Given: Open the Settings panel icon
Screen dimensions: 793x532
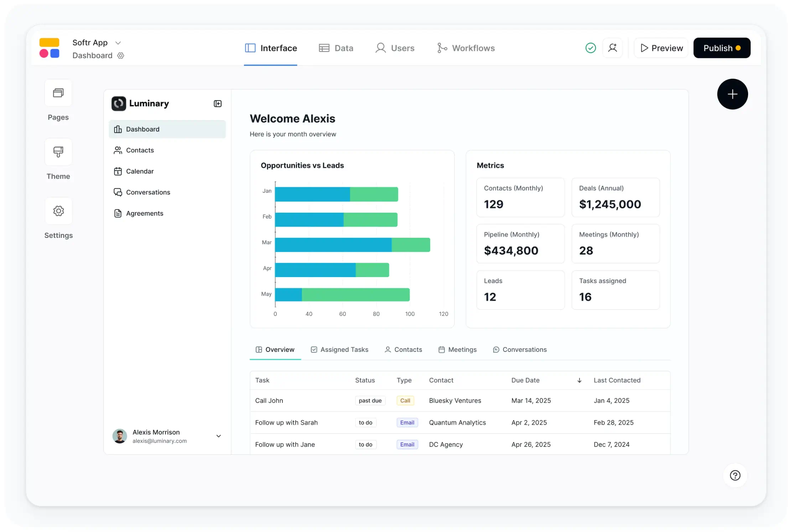Looking at the screenshot, I should [x=58, y=211].
